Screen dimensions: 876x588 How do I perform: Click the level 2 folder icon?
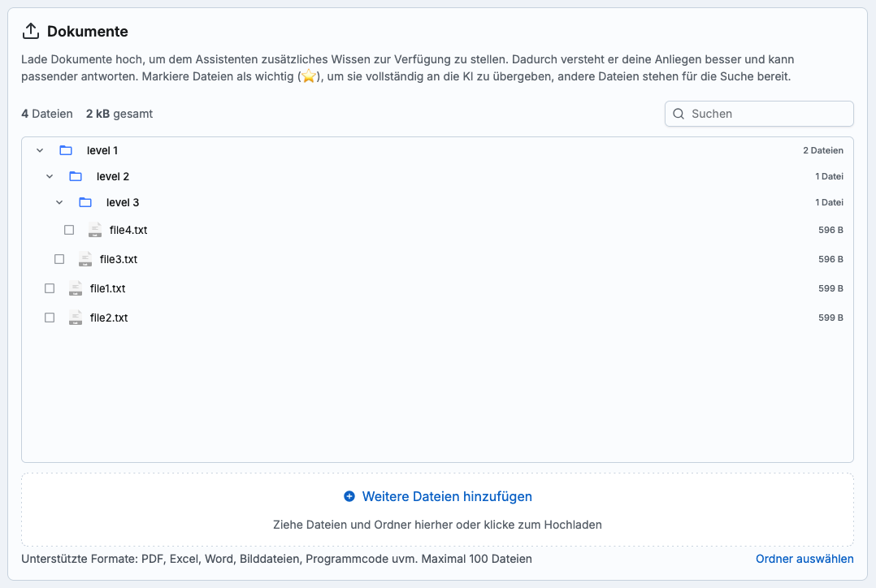(x=76, y=176)
